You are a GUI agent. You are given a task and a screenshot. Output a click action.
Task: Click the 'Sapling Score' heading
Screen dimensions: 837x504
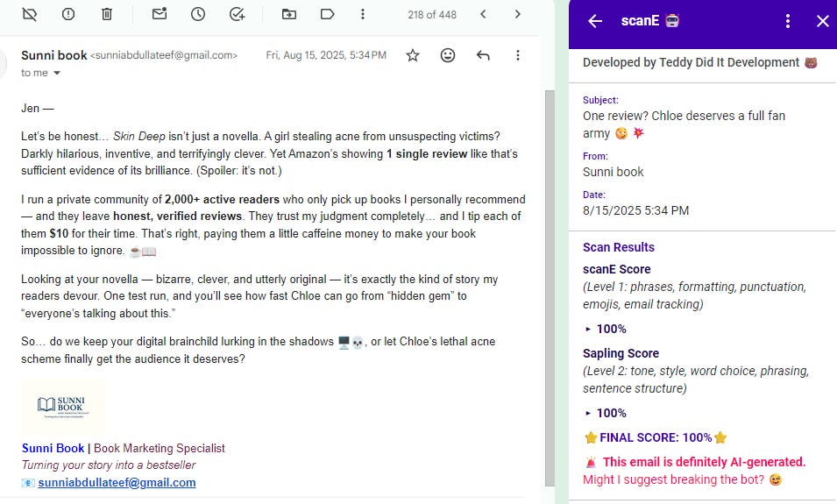point(621,353)
